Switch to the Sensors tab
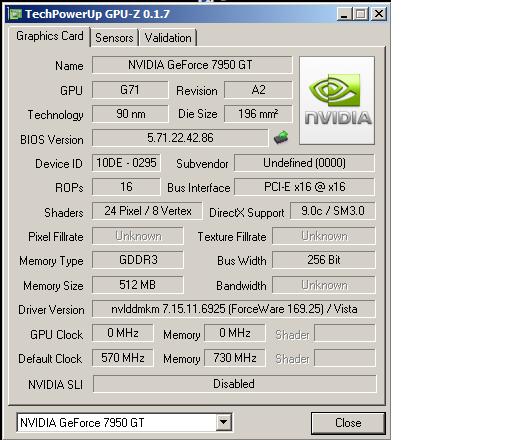The image size is (512, 440). (x=114, y=38)
